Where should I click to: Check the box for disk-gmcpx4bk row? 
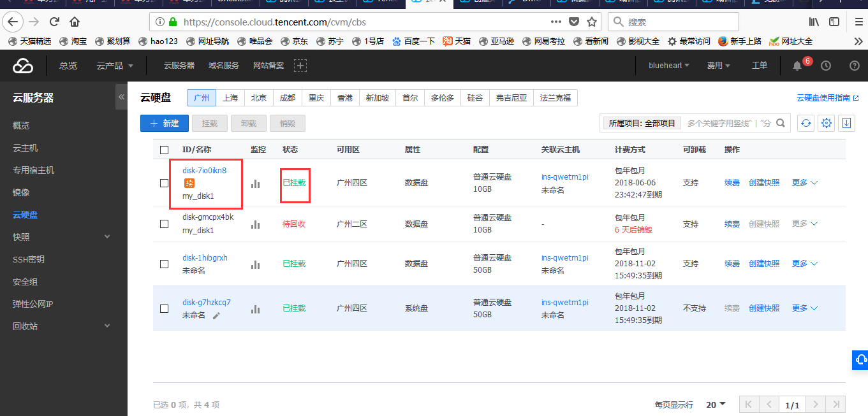(165, 224)
